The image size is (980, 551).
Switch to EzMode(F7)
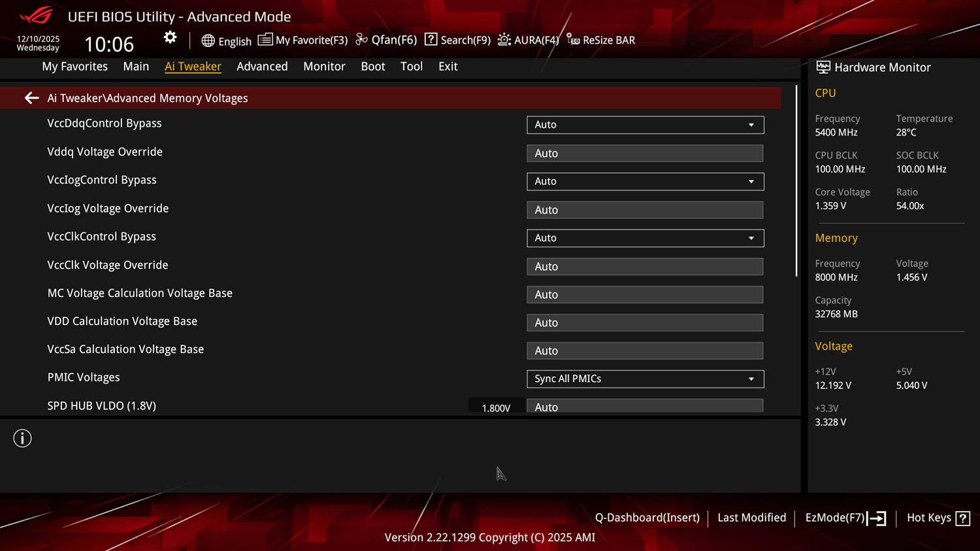pos(845,518)
